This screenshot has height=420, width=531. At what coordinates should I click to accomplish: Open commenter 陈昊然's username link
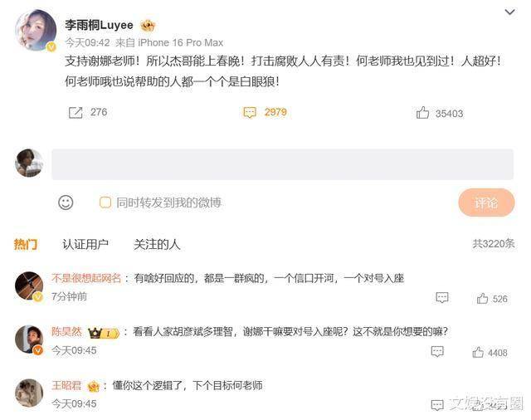66,331
